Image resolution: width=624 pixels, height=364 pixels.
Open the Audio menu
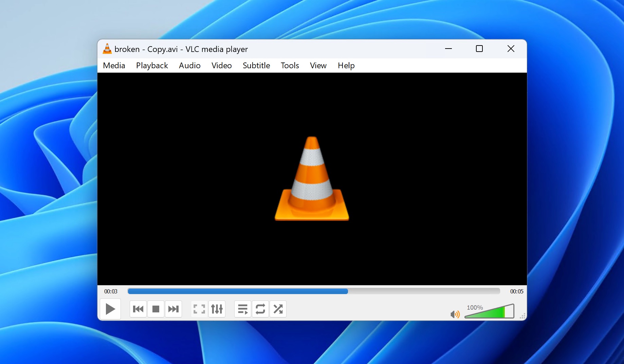click(x=190, y=66)
